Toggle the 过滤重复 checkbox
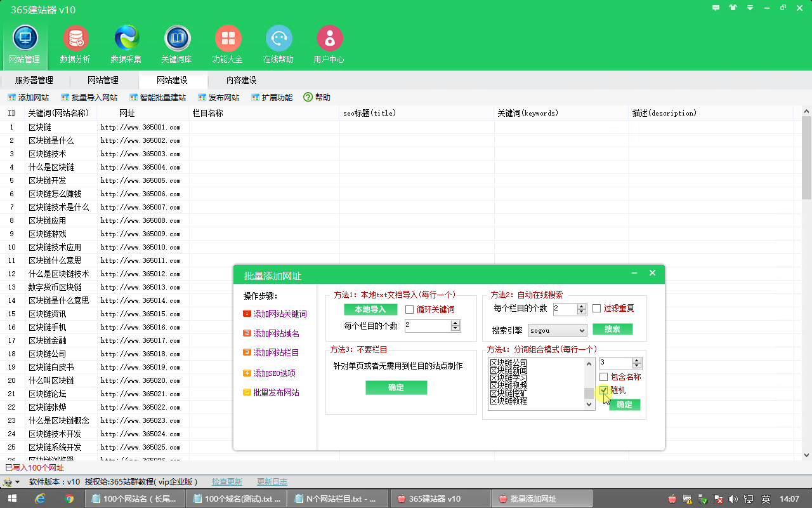Viewport: 812px width, 508px height. 597,309
